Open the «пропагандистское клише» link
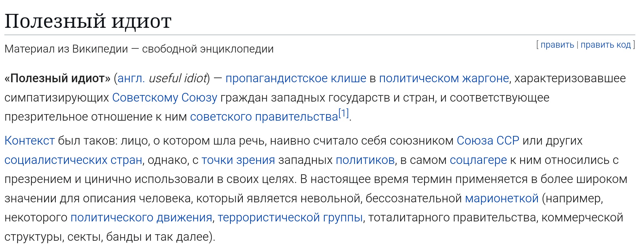Viewport: 644px width, 250px height. pos(296,78)
